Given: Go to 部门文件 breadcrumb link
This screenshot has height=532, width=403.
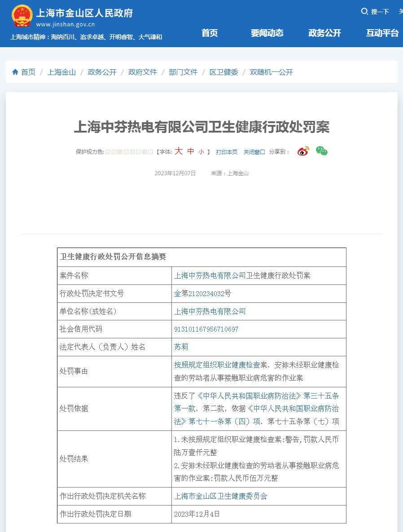Looking at the screenshot, I should (x=183, y=72).
